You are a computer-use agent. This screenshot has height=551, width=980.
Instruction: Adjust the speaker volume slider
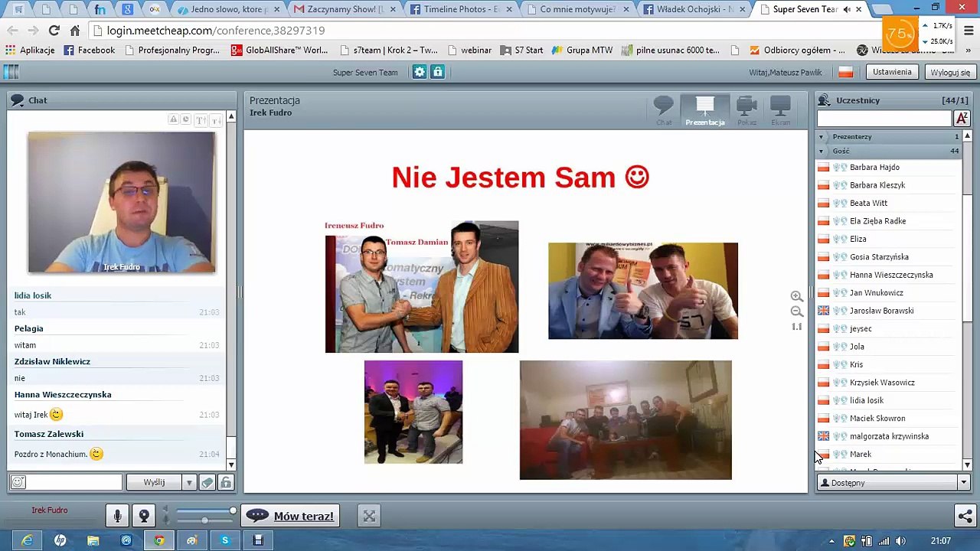233,510
